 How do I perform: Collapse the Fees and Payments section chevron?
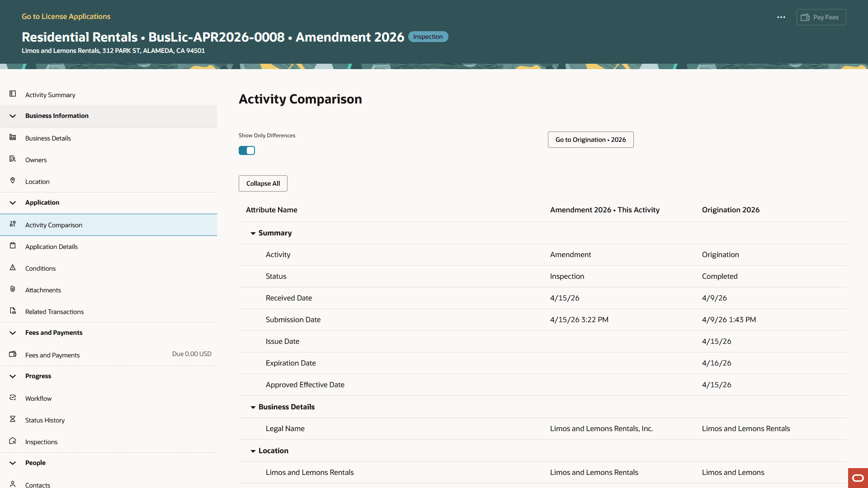point(13,333)
